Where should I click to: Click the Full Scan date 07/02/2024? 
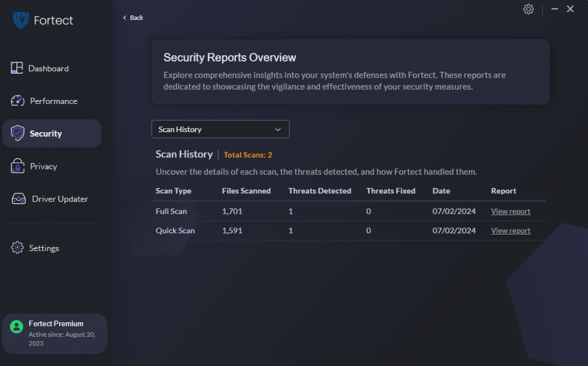(x=454, y=211)
